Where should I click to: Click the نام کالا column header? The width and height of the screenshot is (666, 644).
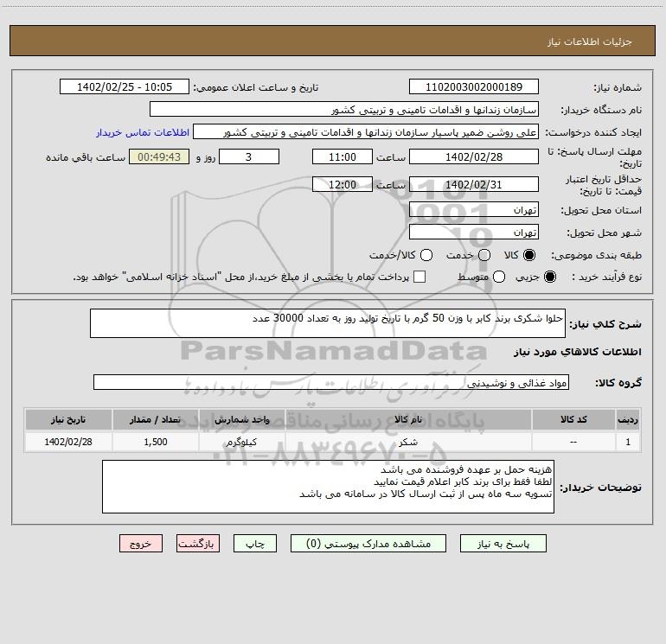[408, 419]
